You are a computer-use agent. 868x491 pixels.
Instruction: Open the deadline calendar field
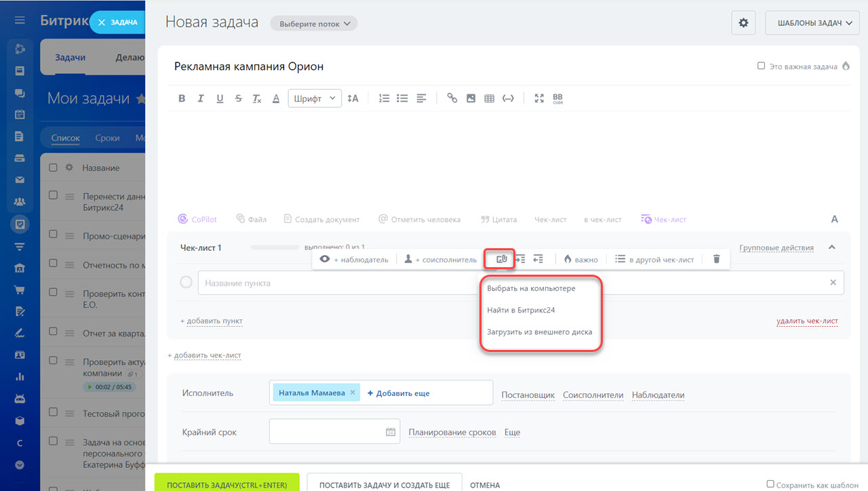[x=334, y=431]
